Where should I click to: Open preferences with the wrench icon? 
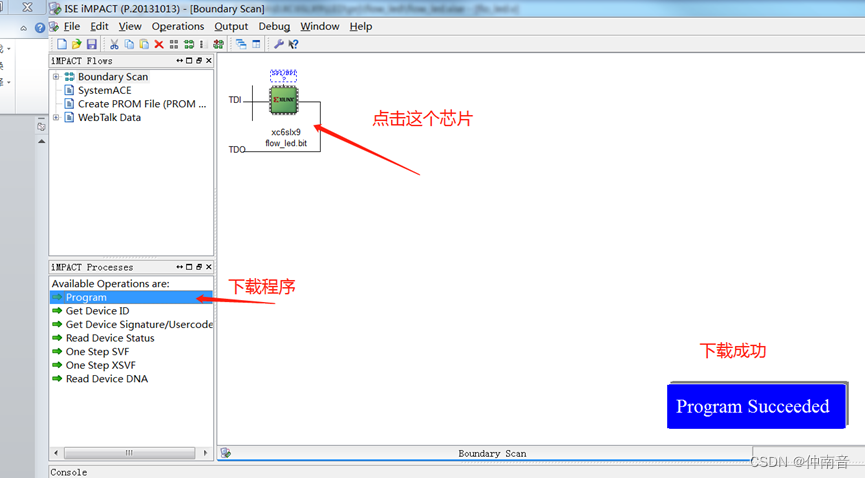pos(279,44)
